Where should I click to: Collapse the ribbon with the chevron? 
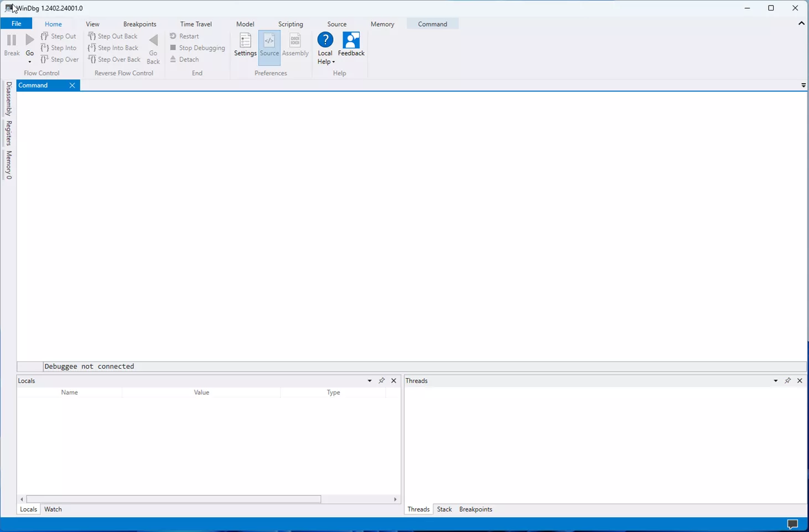click(801, 23)
